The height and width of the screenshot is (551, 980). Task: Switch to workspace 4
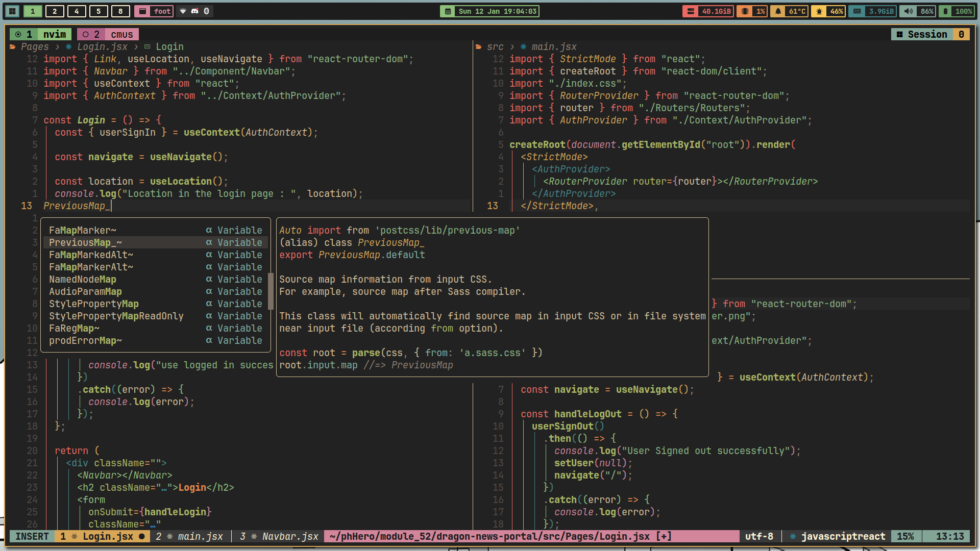77,11
